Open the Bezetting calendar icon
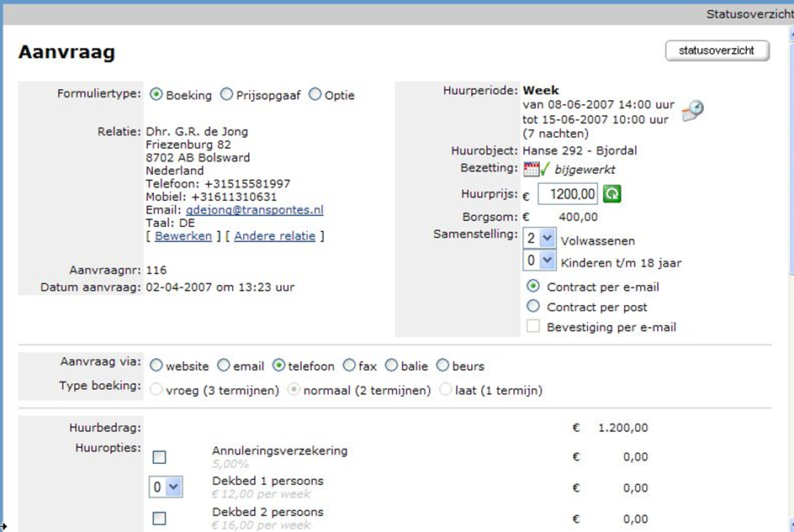 pos(531,170)
